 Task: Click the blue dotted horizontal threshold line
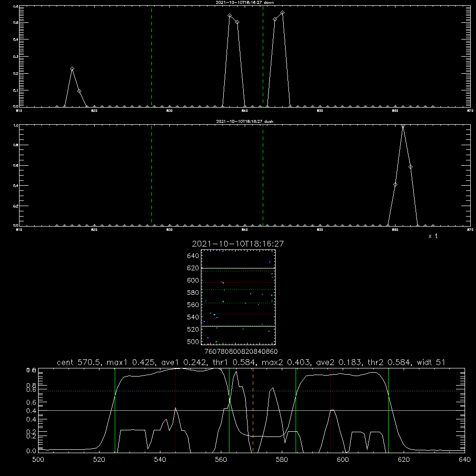pyautogui.click(x=251, y=391)
